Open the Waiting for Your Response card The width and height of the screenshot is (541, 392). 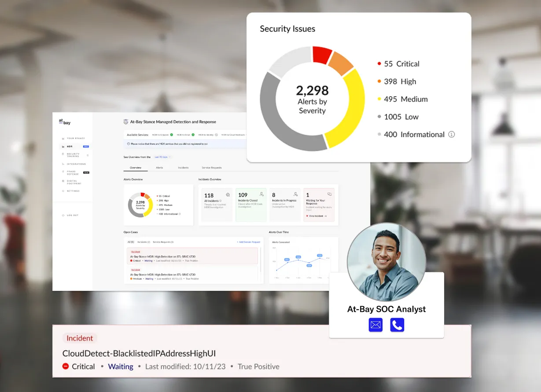319,205
